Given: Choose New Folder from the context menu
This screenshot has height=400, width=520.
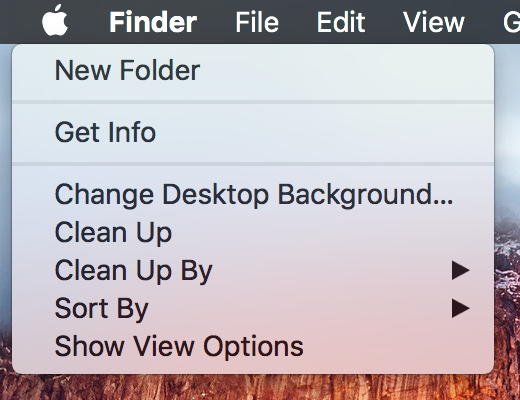Looking at the screenshot, I should [253, 70].
